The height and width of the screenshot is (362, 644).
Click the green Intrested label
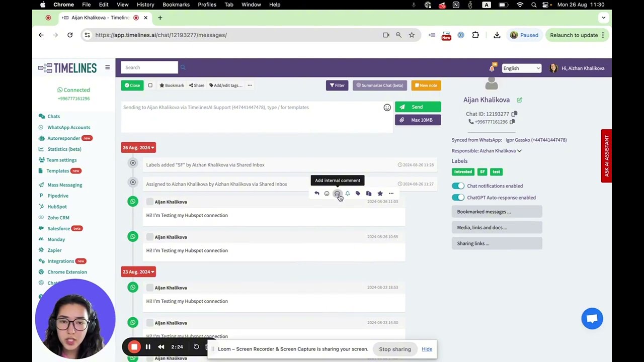(x=463, y=172)
